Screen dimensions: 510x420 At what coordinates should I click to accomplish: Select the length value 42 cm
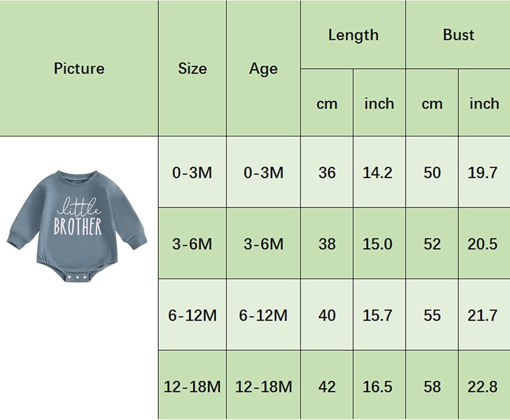tap(327, 386)
